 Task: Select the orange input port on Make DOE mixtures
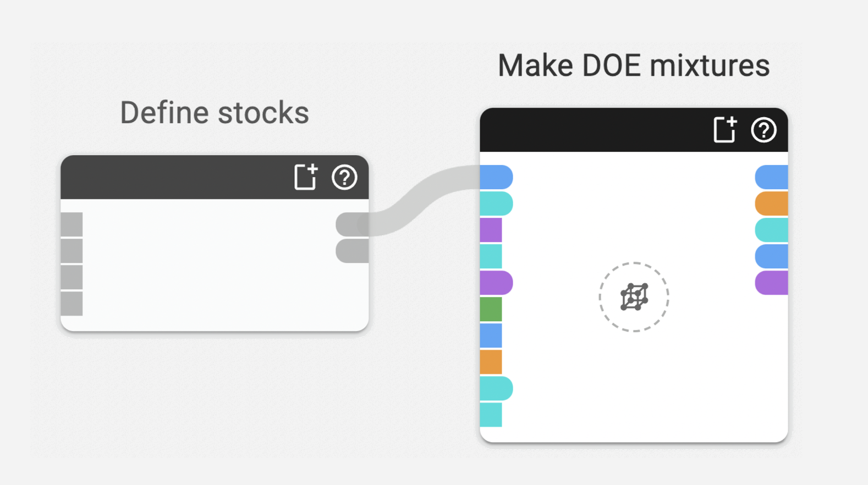(491, 362)
